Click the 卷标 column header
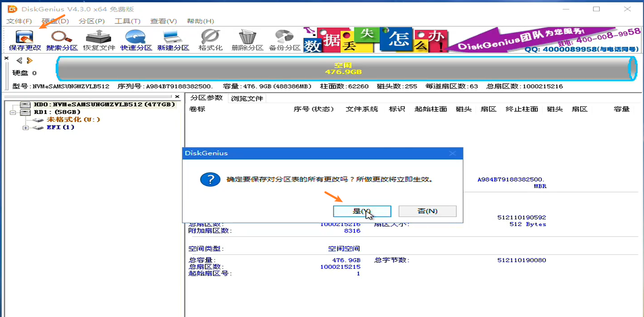Viewport: 644px width, 317px height. (197, 109)
